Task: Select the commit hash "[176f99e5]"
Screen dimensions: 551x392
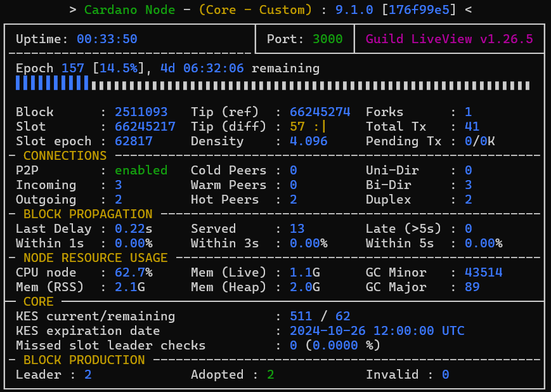Action: click(419, 10)
